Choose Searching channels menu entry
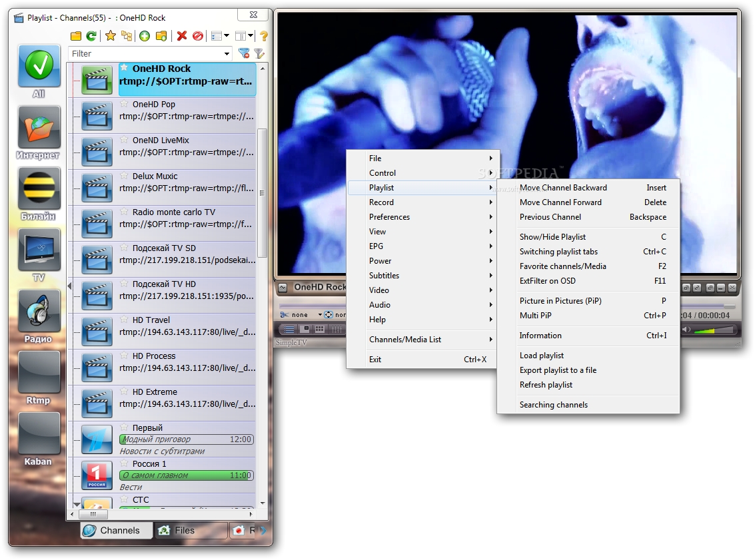 (588, 405)
